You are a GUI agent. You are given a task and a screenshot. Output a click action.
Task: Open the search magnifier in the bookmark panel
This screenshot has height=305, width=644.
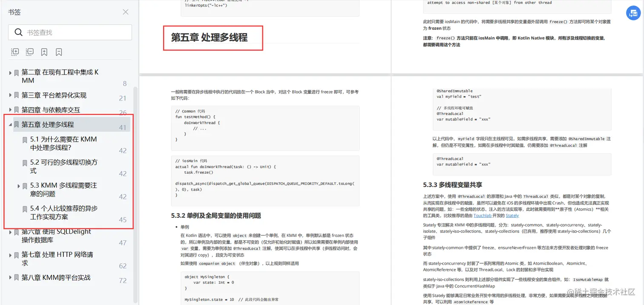(19, 32)
